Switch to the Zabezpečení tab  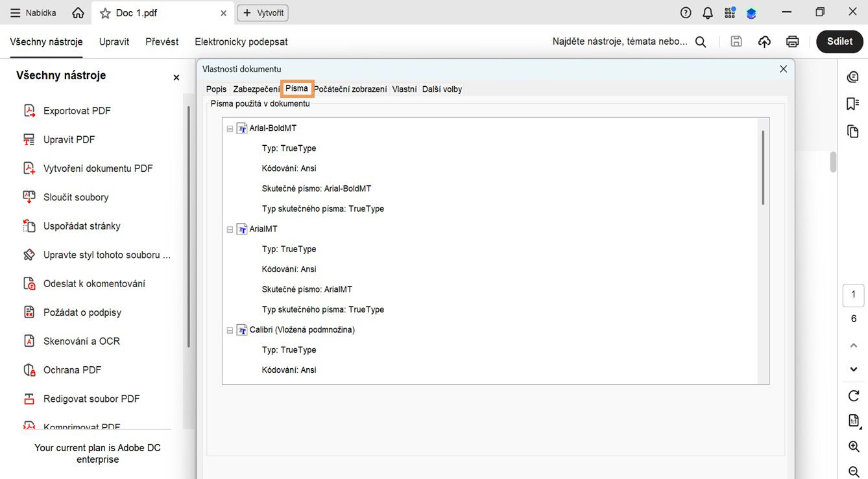tap(256, 89)
